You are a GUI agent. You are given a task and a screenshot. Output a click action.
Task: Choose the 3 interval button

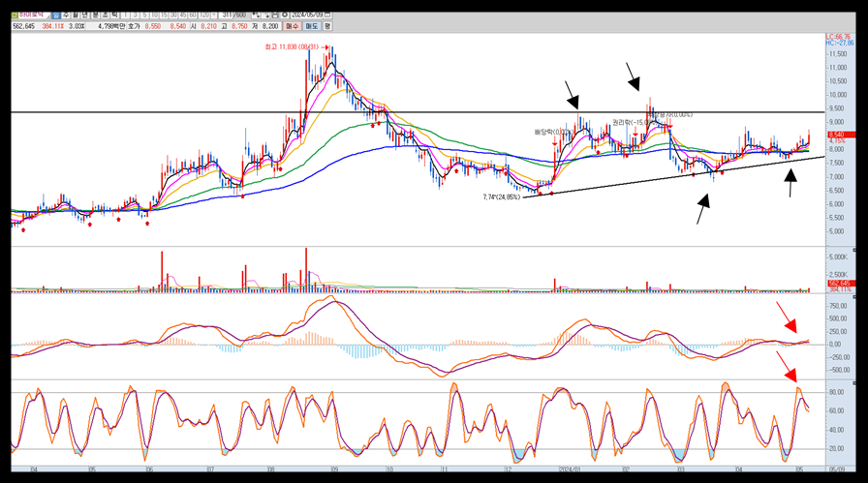[x=135, y=15]
